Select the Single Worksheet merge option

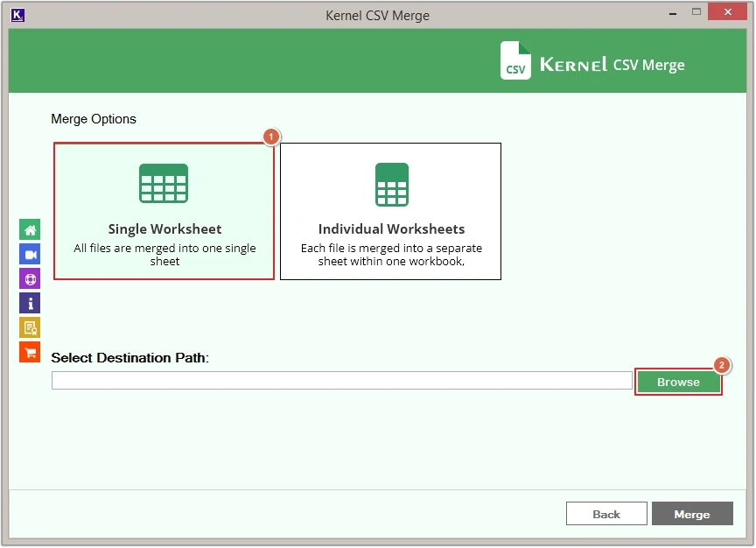164,211
